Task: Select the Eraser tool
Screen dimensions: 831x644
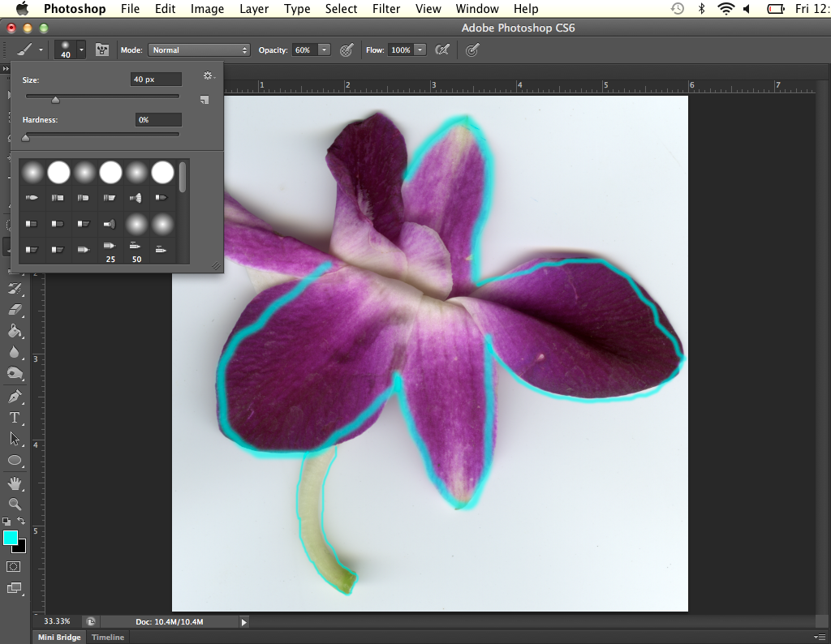Action: [x=15, y=309]
